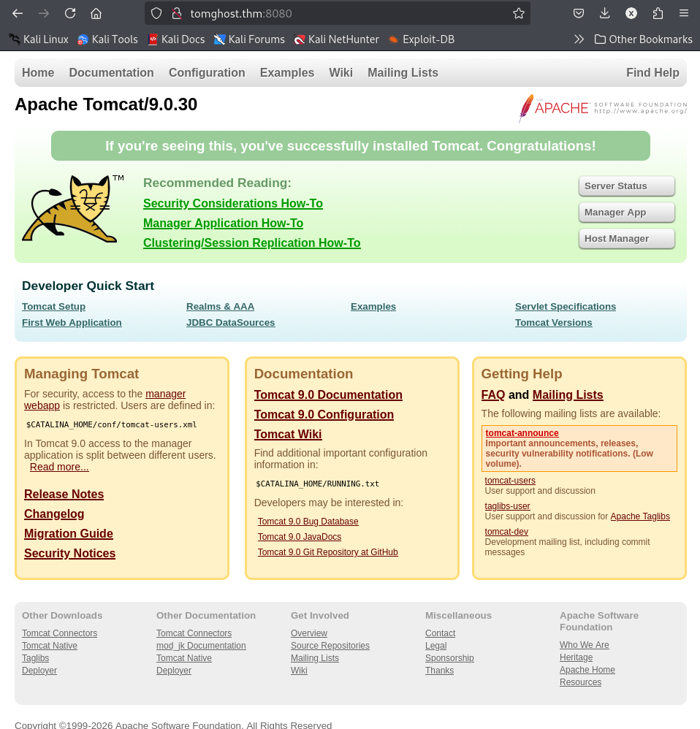Open Clustering/Session Replication How-To link

pos(251,243)
